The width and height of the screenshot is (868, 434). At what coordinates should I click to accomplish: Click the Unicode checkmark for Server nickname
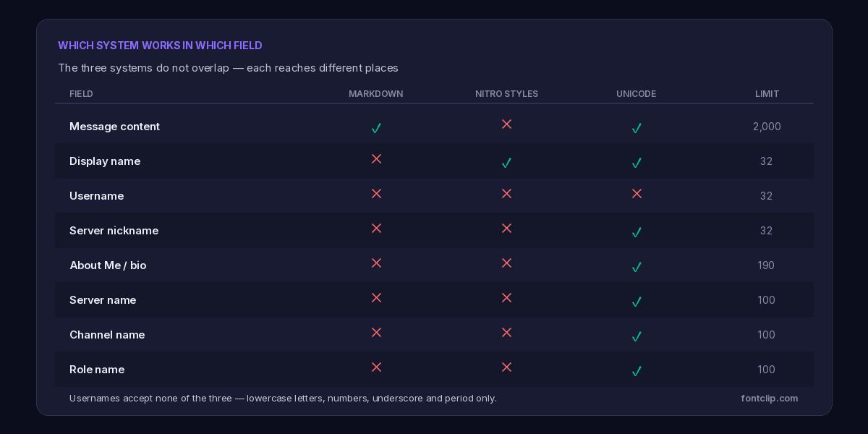click(x=637, y=232)
